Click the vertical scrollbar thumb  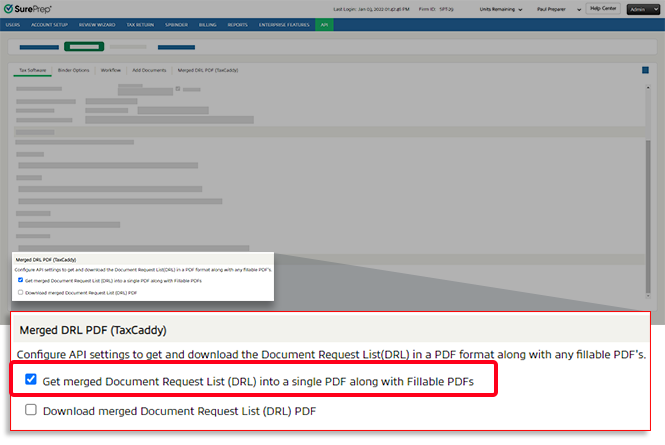click(x=648, y=216)
